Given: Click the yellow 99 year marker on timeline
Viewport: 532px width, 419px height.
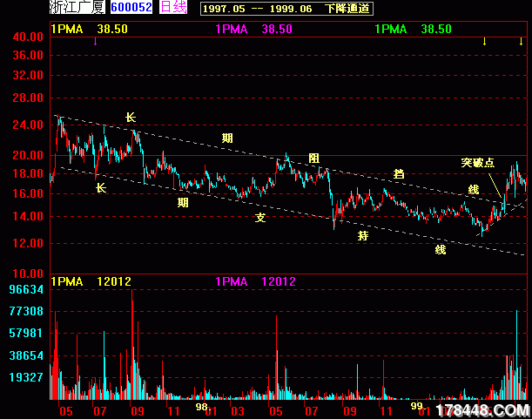Looking at the screenshot, I should click(x=416, y=406).
